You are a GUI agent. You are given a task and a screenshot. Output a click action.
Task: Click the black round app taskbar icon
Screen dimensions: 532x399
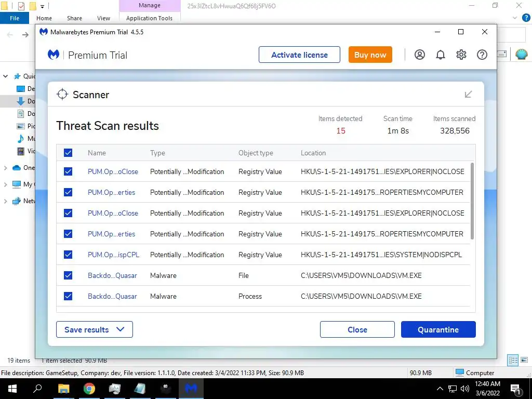[x=165, y=389]
